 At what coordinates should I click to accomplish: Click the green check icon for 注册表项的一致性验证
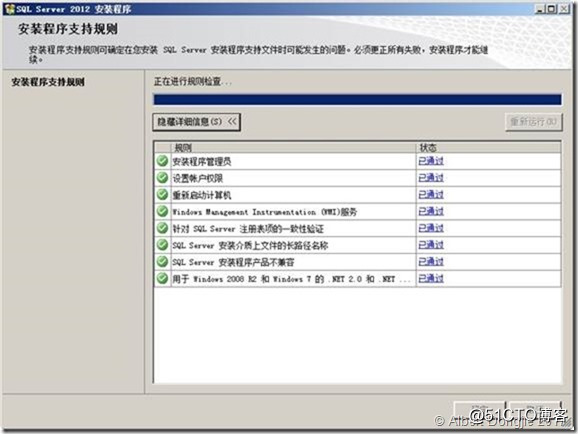[162, 228]
